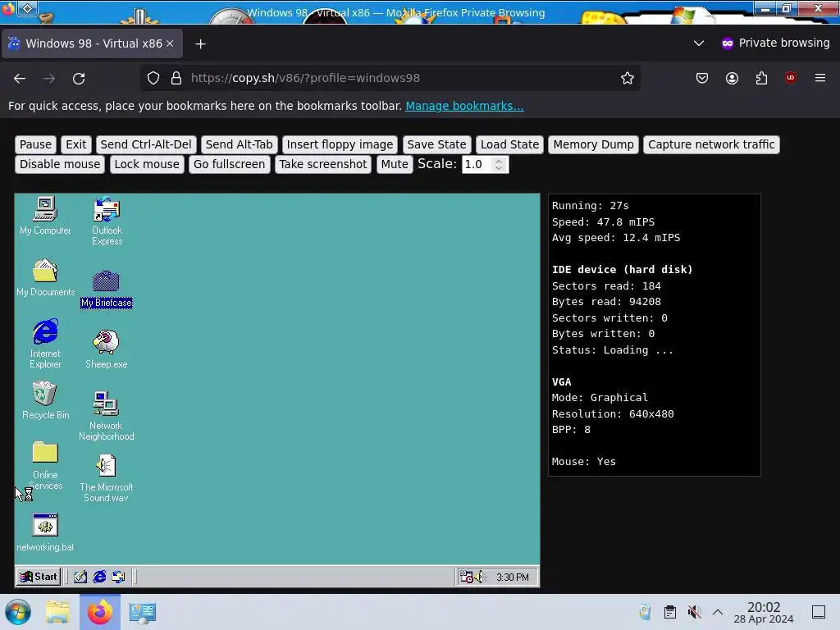Click the Take screenshot button
This screenshot has width=840, height=630.
coord(323,164)
